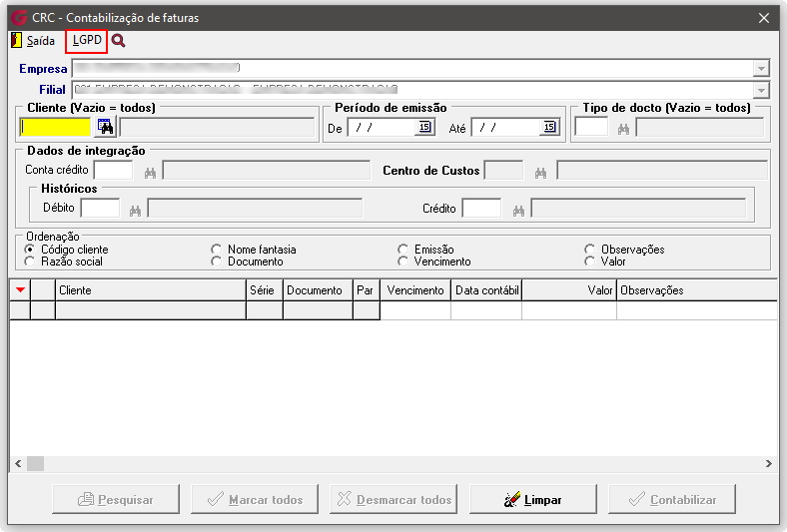Open the Empresa dropdown list

[761, 68]
